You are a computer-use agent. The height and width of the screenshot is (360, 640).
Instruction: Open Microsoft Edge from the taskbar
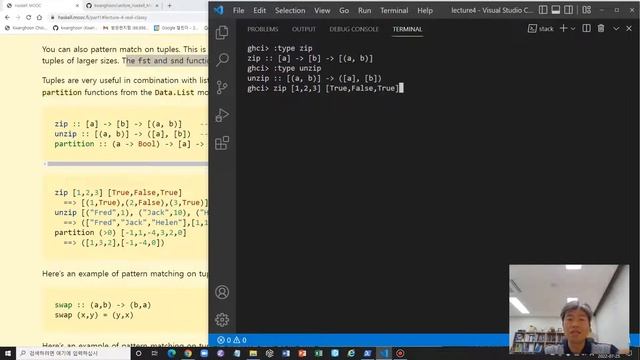(x=171, y=353)
